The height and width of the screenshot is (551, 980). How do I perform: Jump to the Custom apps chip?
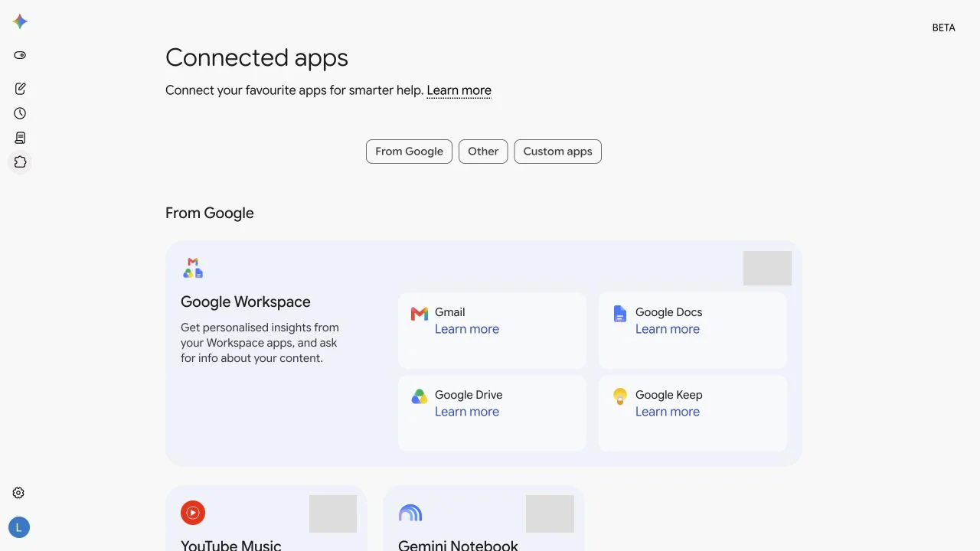click(557, 152)
